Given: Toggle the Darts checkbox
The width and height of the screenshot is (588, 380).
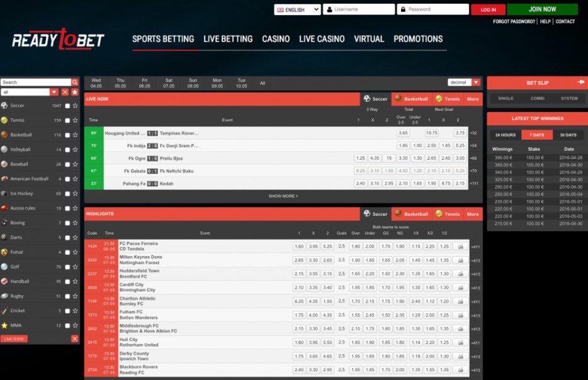Looking at the screenshot, I should (x=67, y=238).
